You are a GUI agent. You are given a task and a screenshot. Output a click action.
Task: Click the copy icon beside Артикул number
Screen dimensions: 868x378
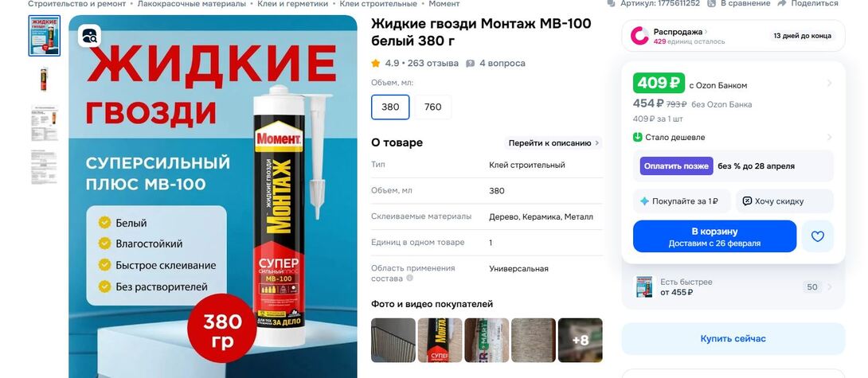[x=611, y=3]
